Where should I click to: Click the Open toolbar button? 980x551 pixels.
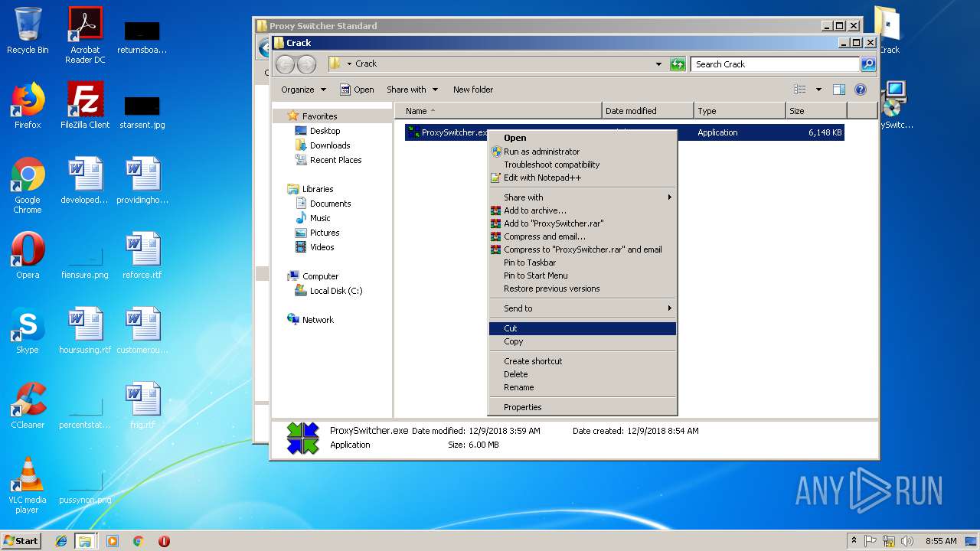pyautogui.click(x=357, y=90)
